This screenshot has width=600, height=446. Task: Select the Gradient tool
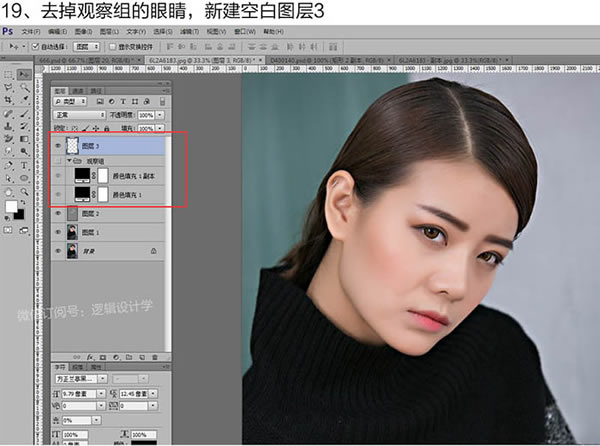[x=24, y=139]
